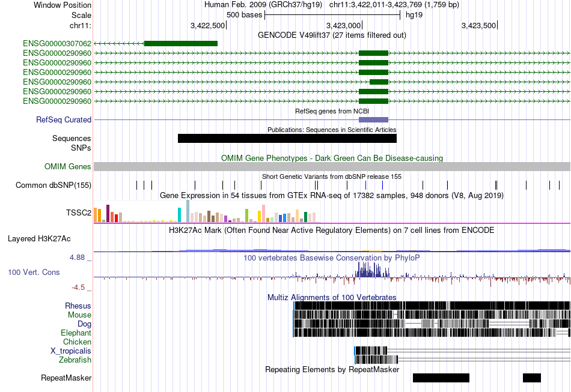This screenshot has height=392, width=571.
Task: Click the TSSC2 GTEx expression label
Action: 79,213
